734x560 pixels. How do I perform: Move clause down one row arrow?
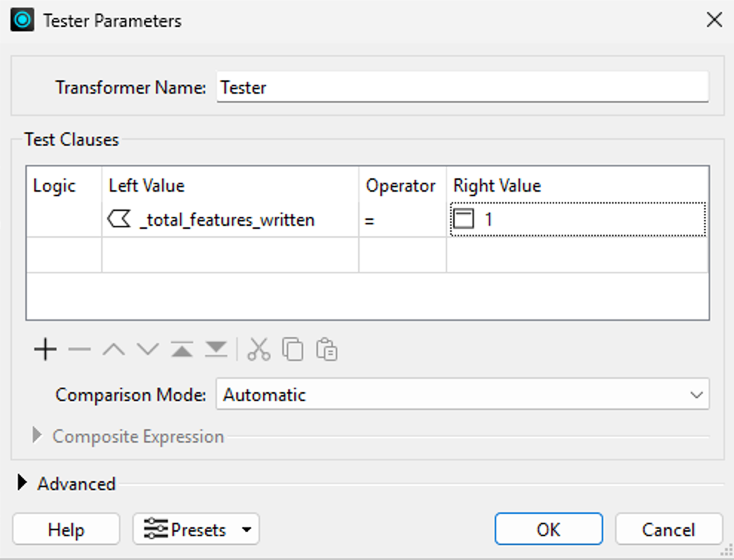click(148, 350)
